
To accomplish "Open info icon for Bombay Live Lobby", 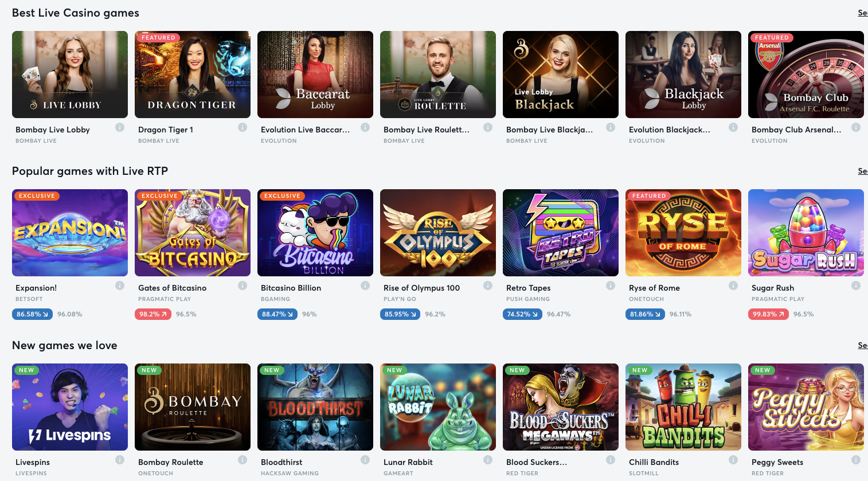I will coord(120,127).
